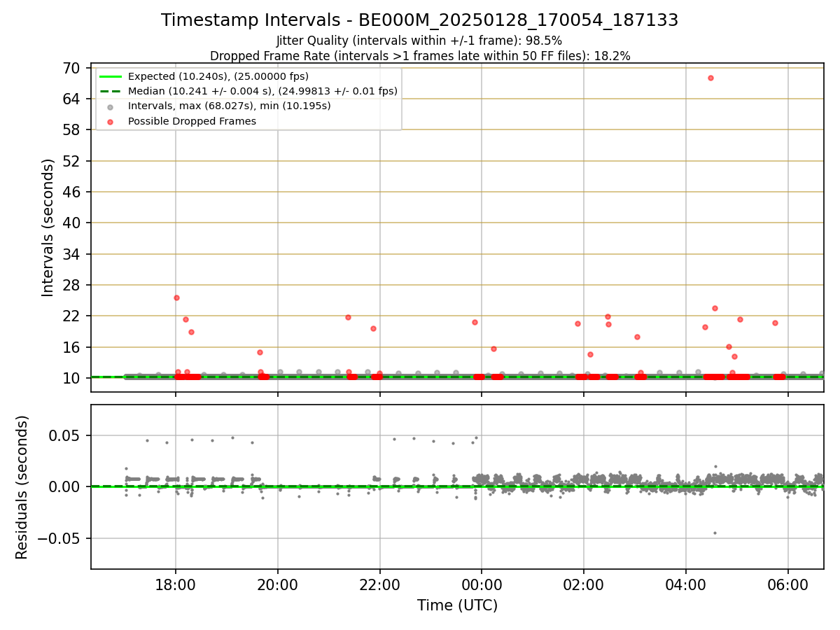This screenshot has width=840, height=630.
Task: Click the 64 tick label on the y-axis
Action: click(71, 99)
